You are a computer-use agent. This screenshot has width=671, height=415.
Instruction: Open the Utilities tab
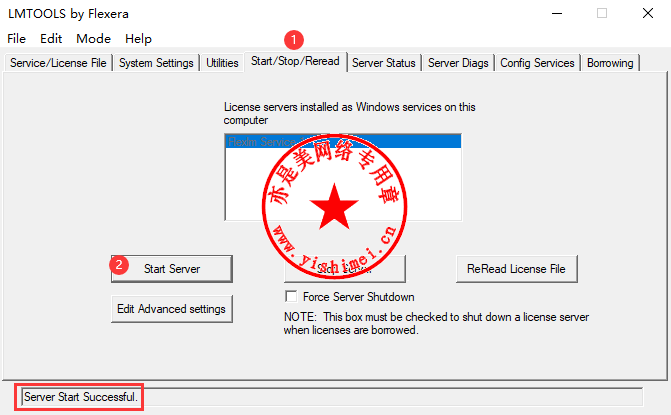pyautogui.click(x=222, y=63)
